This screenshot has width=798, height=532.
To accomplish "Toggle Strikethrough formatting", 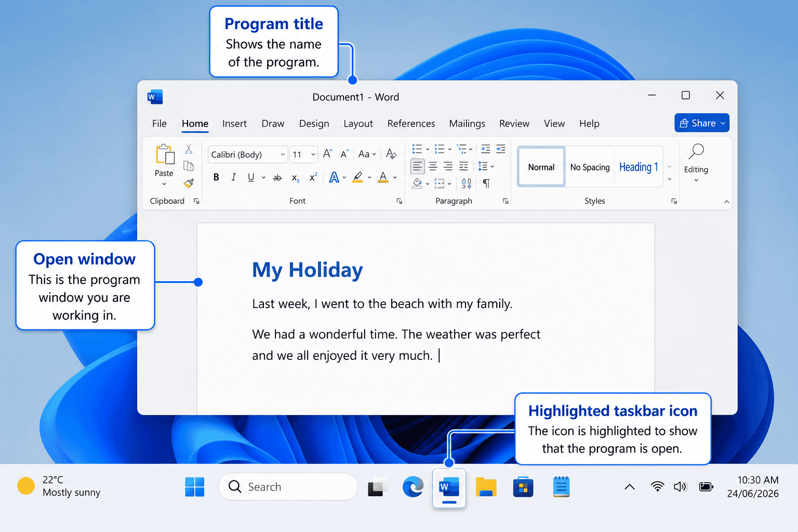I will (x=277, y=178).
